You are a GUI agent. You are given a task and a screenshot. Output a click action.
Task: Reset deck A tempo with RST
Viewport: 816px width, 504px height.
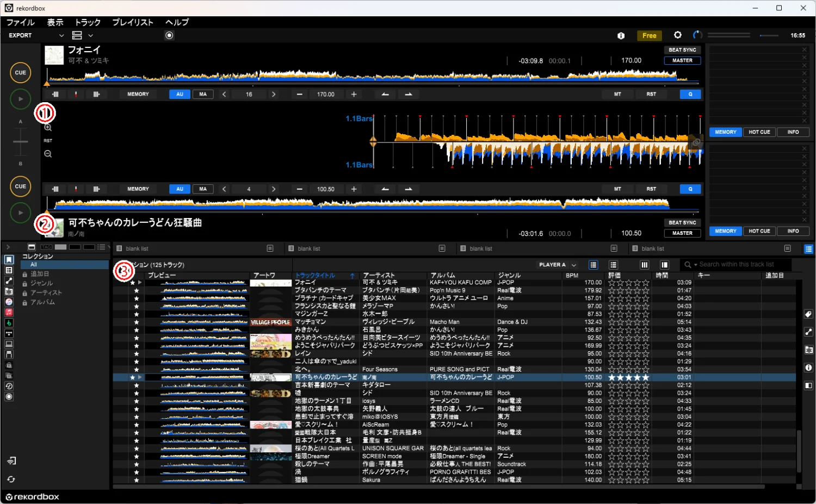pos(651,94)
